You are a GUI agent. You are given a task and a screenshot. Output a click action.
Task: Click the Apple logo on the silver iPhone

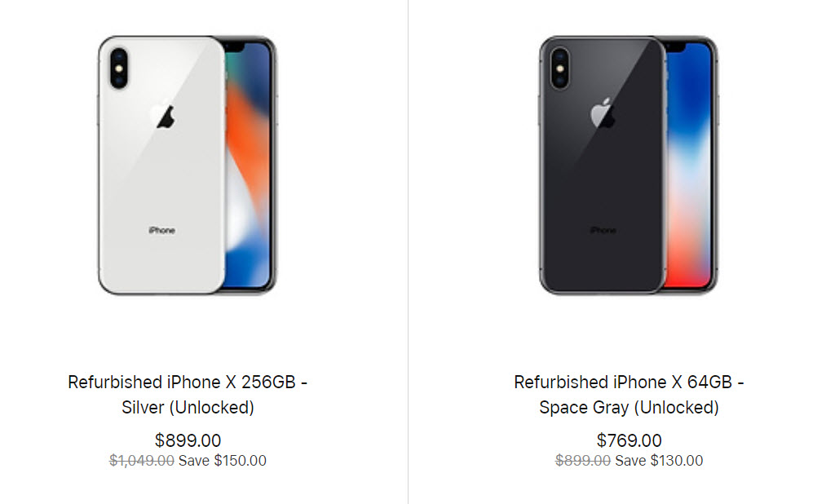[x=166, y=117]
